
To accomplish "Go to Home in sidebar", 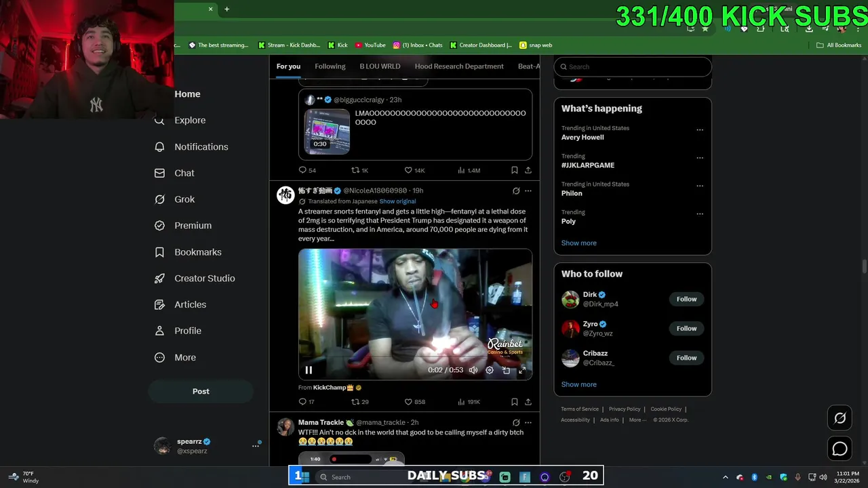I will pos(187,94).
